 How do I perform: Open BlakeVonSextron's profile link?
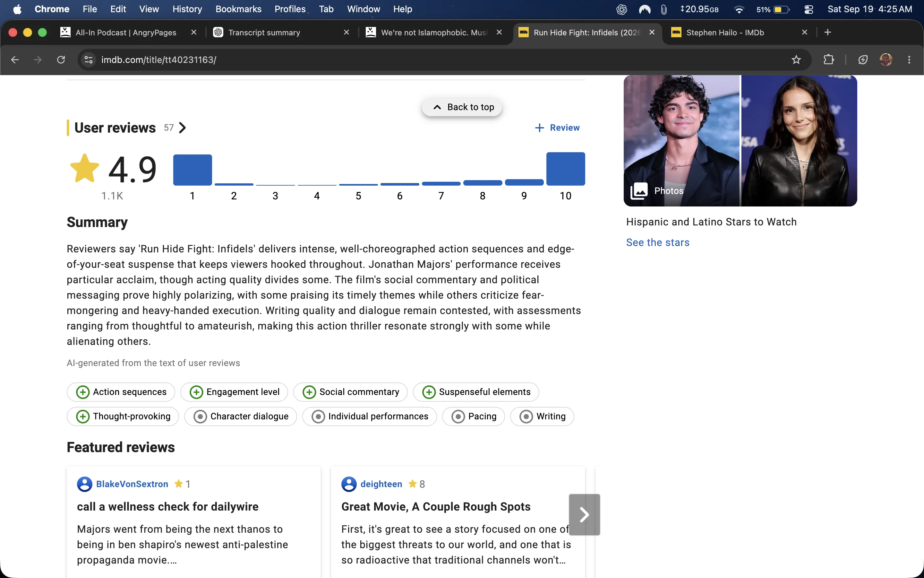tap(132, 484)
